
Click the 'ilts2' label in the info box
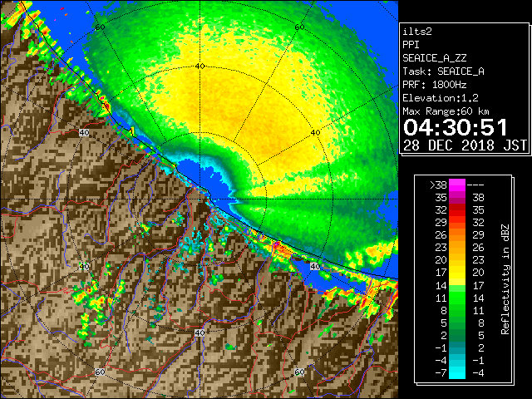pos(417,32)
